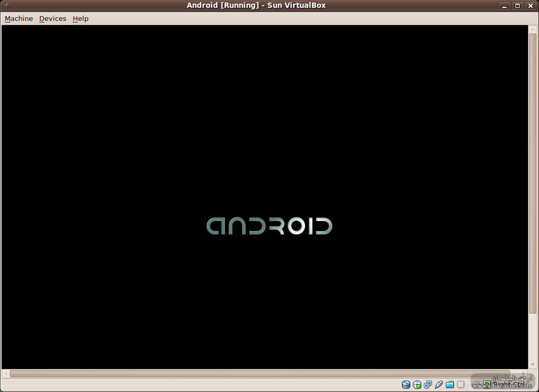Click the virtualization (V chip) status icon
The height and width of the screenshot is (392, 539).
[461, 385]
